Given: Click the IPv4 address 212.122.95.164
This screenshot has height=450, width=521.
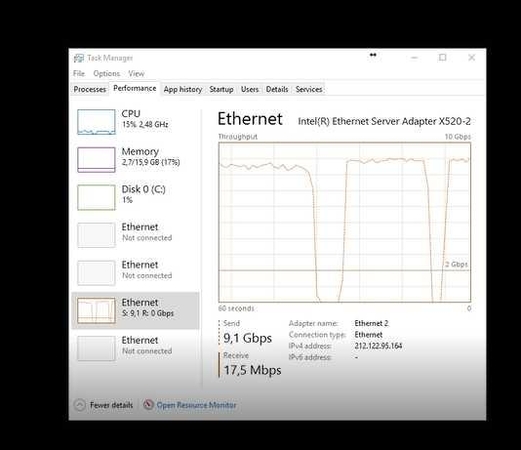Looking at the screenshot, I should [378, 346].
